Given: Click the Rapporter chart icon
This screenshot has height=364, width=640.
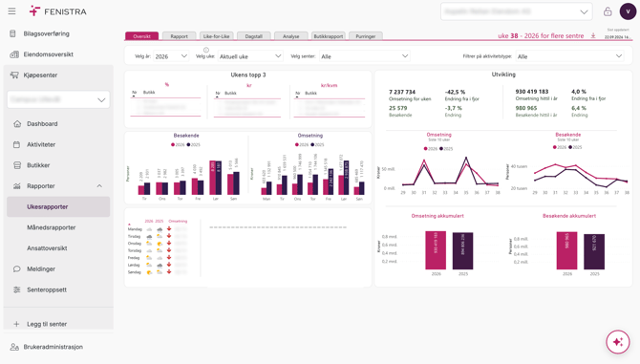Looking at the screenshot, I should click(x=17, y=186).
